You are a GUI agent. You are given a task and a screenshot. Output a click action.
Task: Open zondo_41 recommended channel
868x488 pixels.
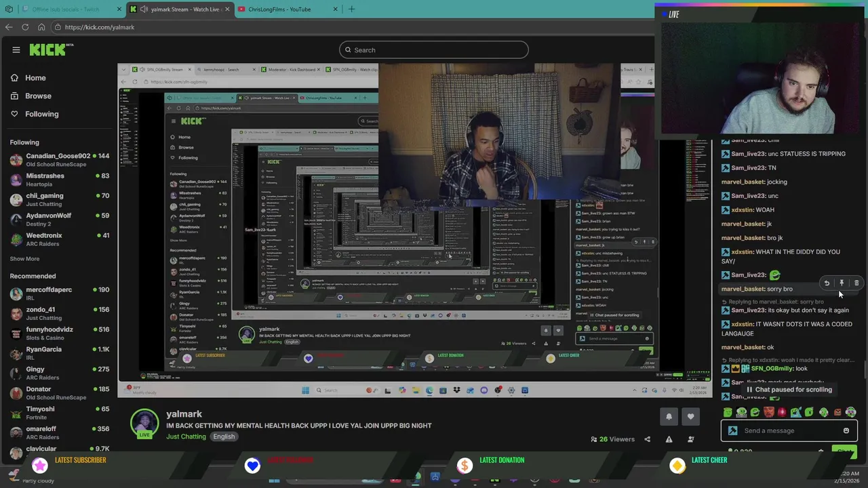click(x=60, y=313)
